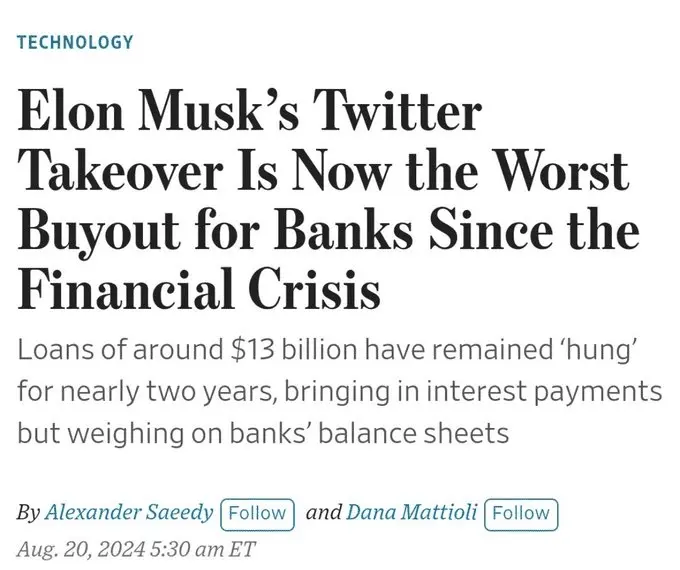This screenshot has width=680, height=570.
Task: Open the TECHNOLOGY section link
Action: point(75,42)
